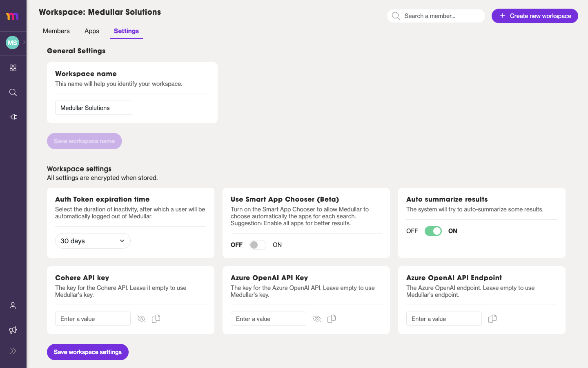Click the 'Workspace: Medullar Solutions' page title
This screenshot has width=588, height=368.
(100, 12)
